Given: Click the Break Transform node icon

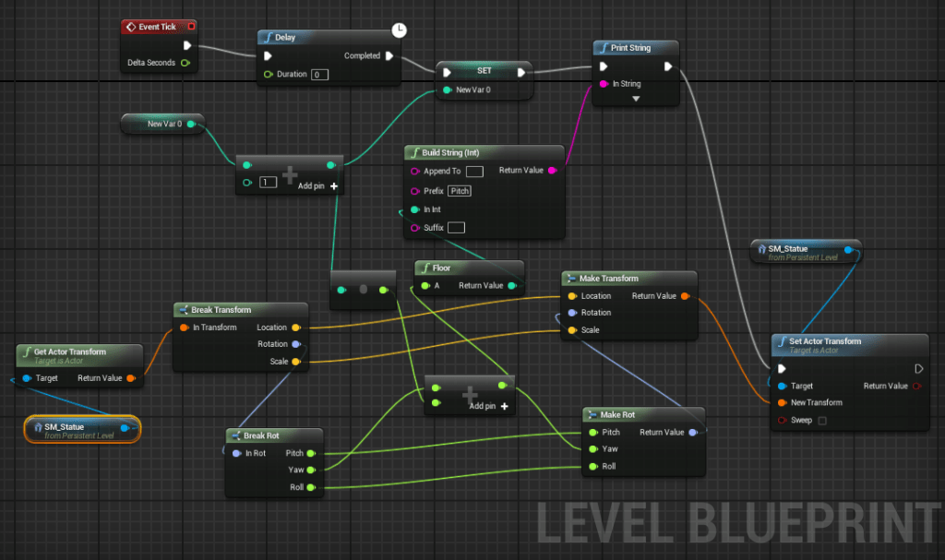Looking at the screenshot, I should 183,310.
